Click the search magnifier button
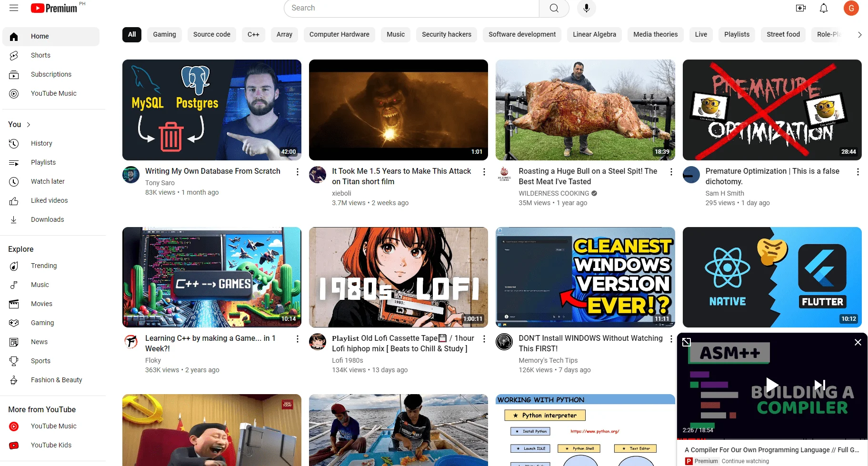This screenshot has height=466, width=868. click(x=554, y=8)
